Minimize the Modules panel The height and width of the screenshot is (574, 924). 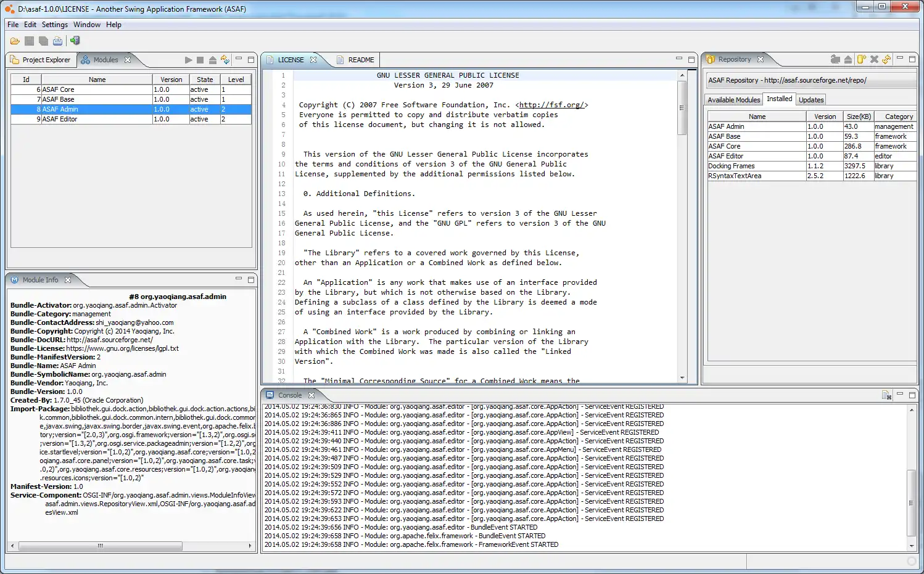click(x=239, y=59)
